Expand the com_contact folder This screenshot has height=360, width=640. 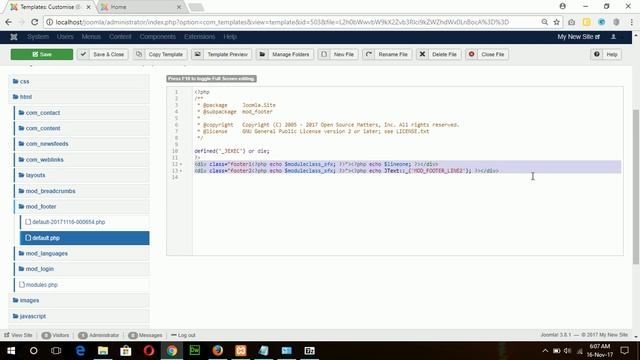tap(82, 113)
